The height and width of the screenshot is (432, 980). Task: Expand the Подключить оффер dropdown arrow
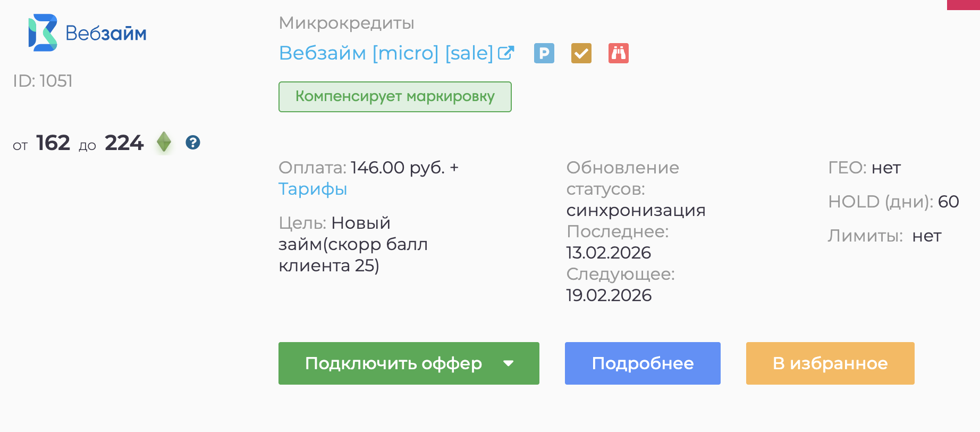509,363
